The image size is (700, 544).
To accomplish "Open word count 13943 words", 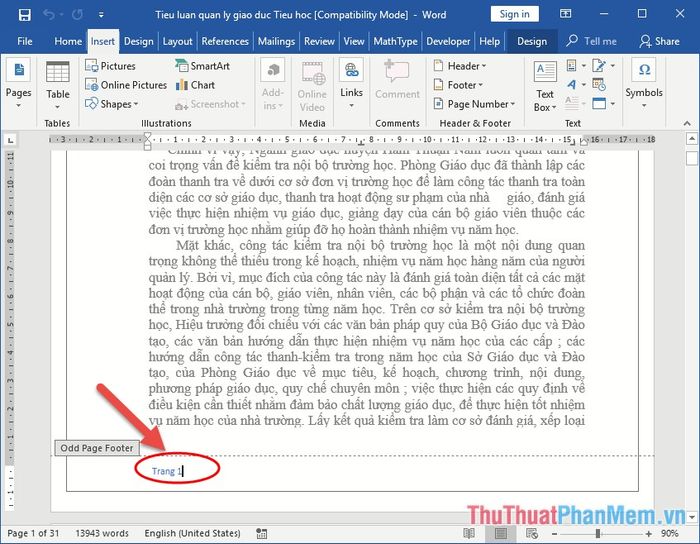I will point(102,533).
